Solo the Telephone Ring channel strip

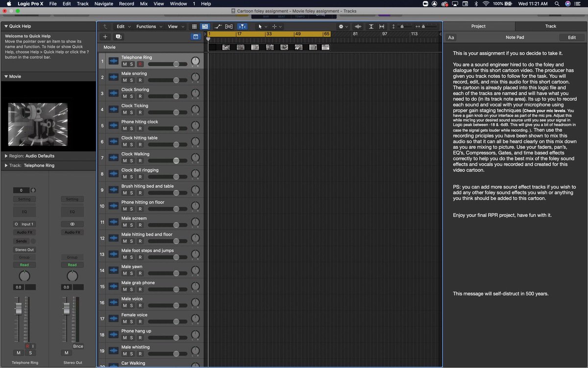(30, 353)
